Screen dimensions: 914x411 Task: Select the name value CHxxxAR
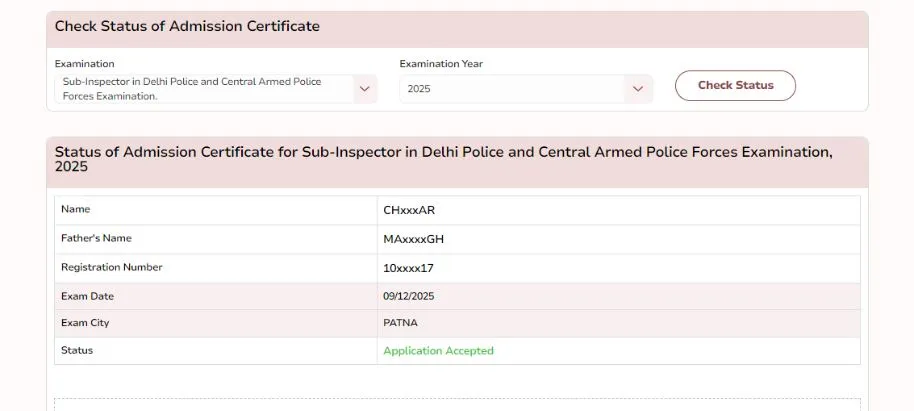click(409, 210)
